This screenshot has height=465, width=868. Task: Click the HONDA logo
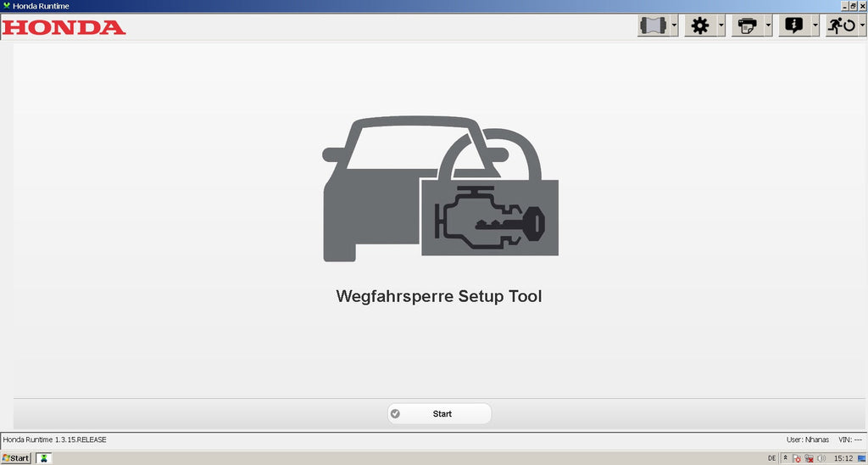click(x=64, y=27)
